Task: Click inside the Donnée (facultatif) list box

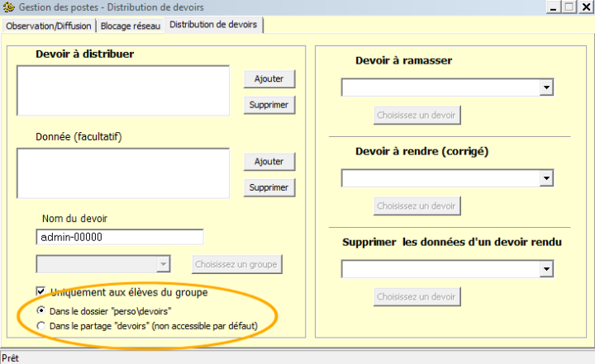Action: [122, 173]
